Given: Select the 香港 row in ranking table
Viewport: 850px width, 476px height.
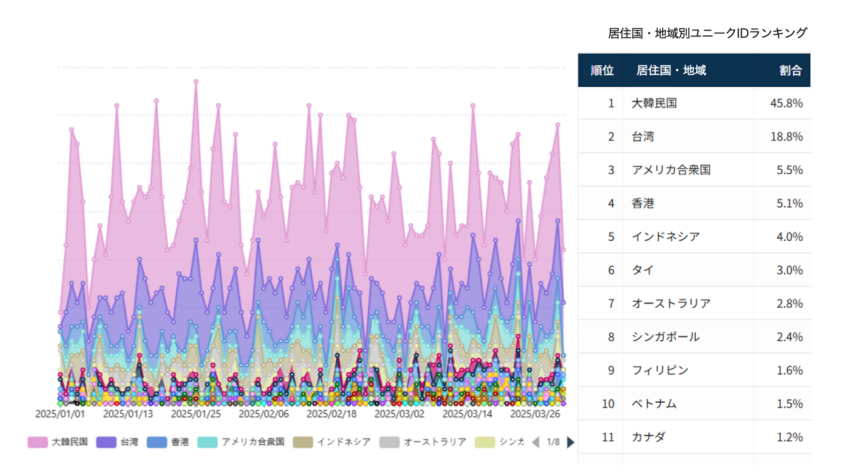Looking at the screenshot, I should [x=694, y=203].
